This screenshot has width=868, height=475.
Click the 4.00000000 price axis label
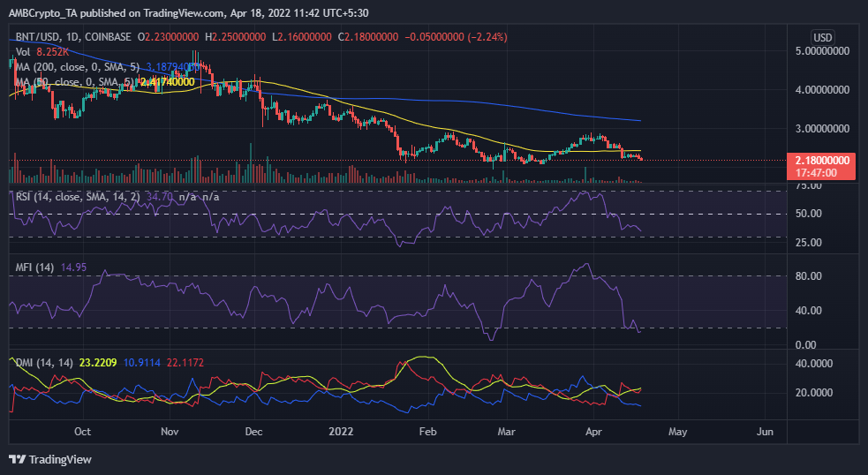(x=822, y=90)
